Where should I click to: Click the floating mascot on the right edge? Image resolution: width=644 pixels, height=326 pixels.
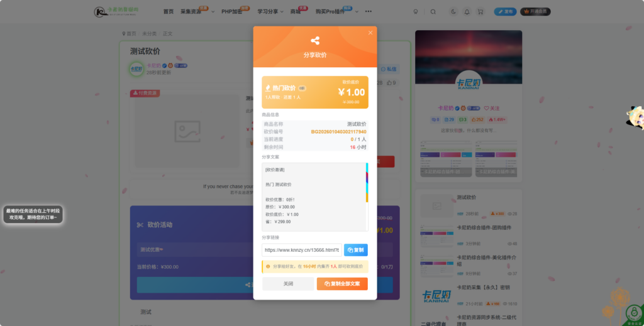point(635,117)
